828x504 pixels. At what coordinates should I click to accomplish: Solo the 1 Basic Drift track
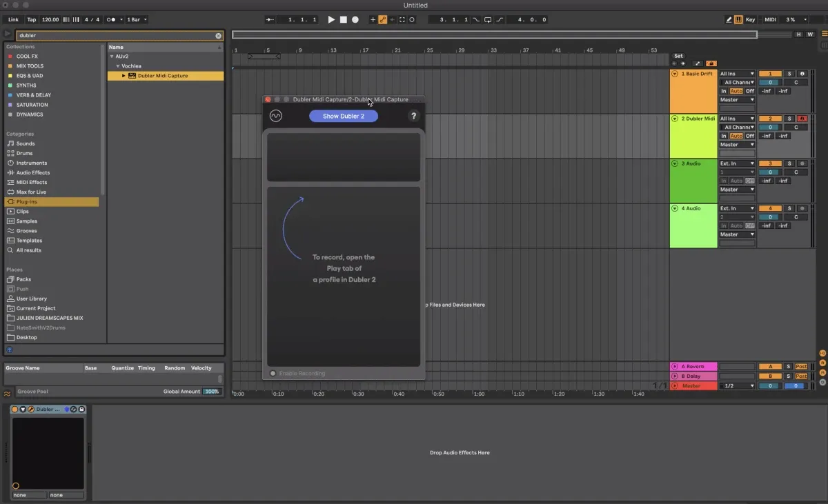791,74
